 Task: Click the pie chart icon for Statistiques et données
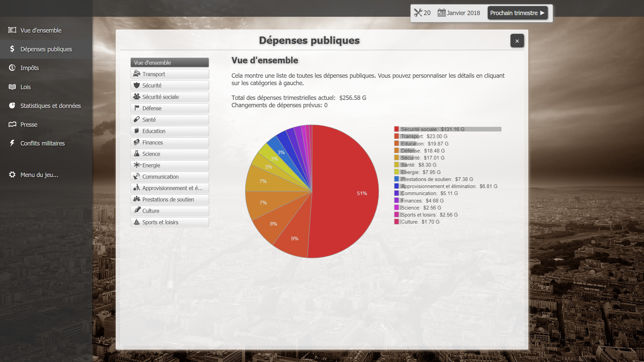[12, 105]
